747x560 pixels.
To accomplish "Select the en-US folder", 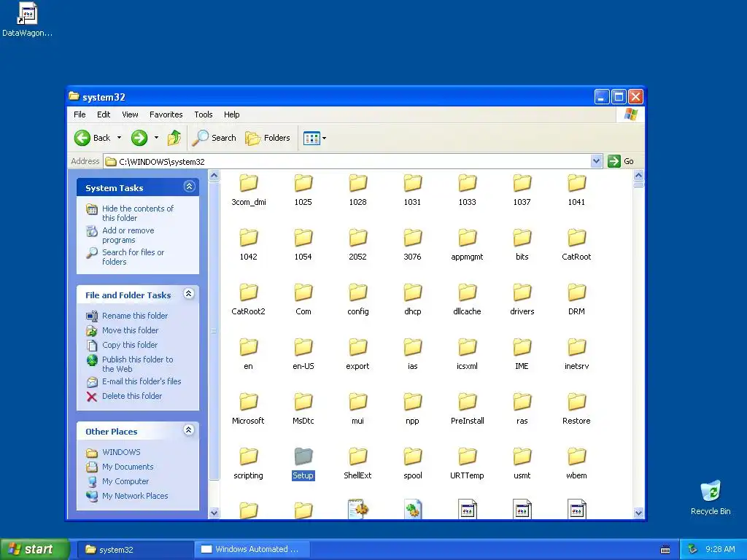I will [x=303, y=354].
